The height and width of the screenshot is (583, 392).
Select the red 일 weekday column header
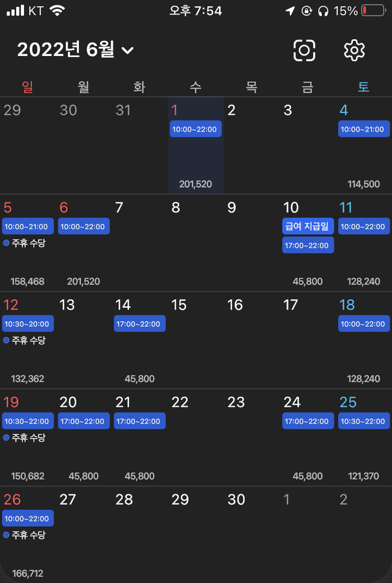[27, 87]
